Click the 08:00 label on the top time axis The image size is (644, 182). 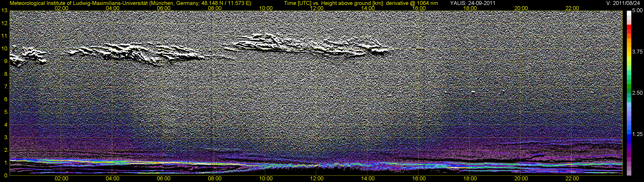215,8
